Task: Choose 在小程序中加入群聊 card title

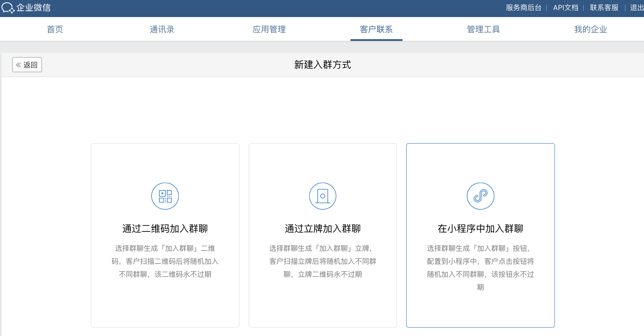Action: coord(480,229)
